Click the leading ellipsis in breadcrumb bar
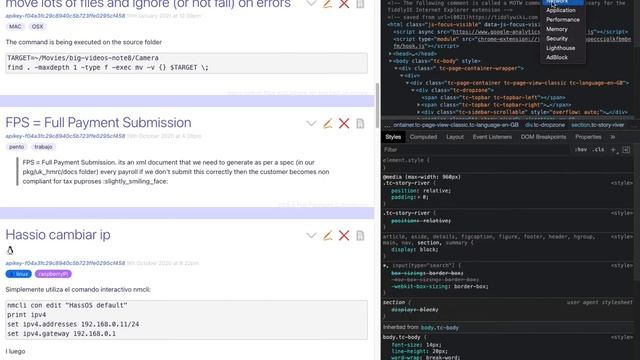Screen dimensions: 640x360 click(x=387, y=125)
